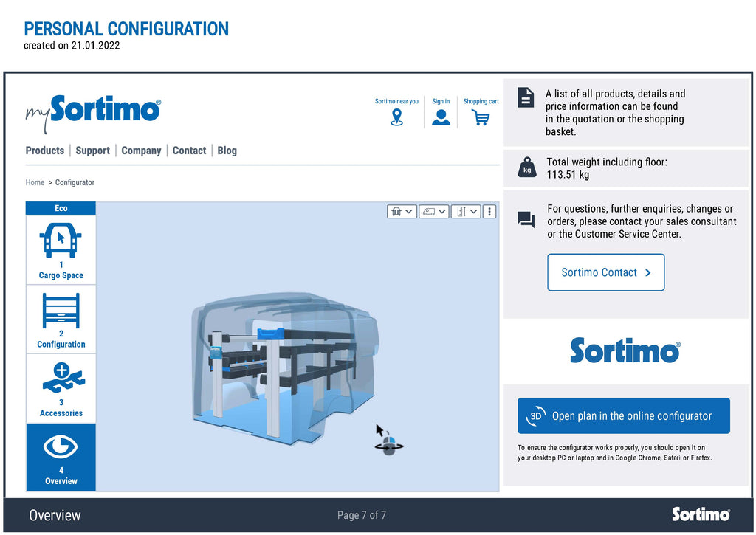756x535 pixels.
Task: Click the Shopping cart text label
Action: 481,101
